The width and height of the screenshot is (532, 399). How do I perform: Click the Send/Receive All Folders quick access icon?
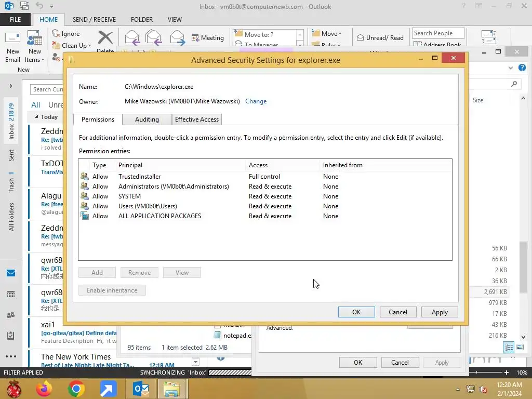click(x=24, y=6)
